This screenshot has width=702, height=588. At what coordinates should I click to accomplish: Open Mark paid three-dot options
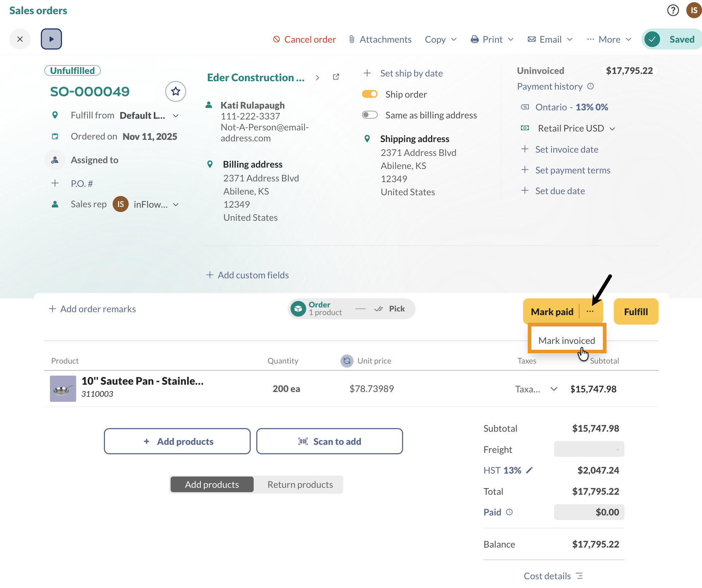coord(590,311)
